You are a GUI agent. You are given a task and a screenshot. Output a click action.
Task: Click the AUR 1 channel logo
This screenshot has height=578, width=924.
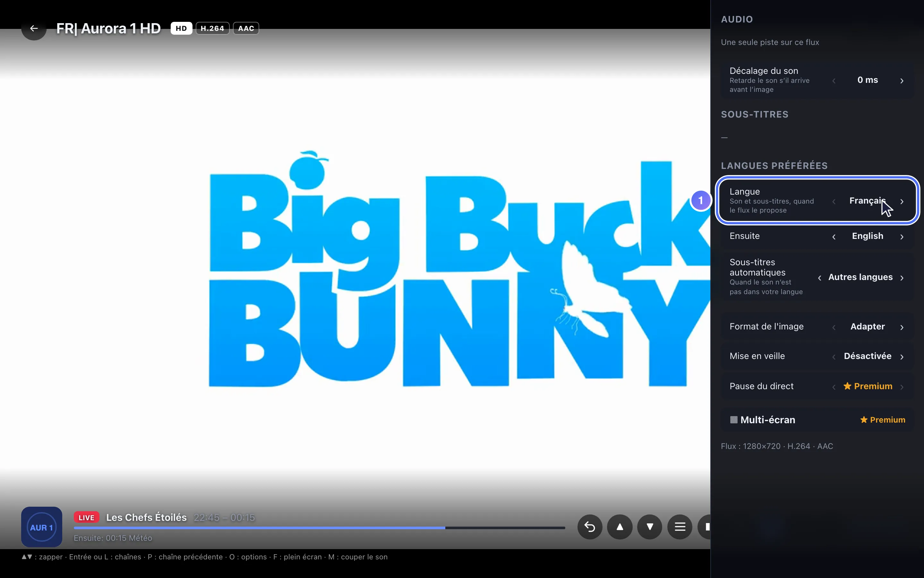coord(42,527)
